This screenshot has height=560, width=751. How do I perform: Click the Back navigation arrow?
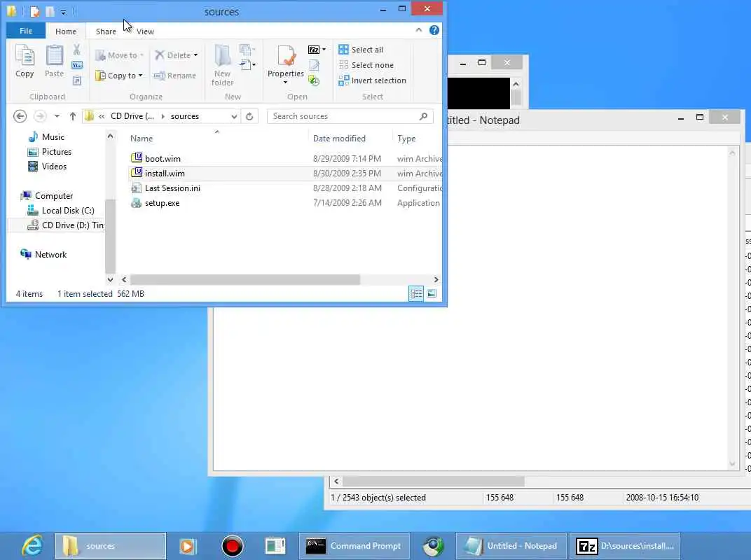[x=20, y=116]
